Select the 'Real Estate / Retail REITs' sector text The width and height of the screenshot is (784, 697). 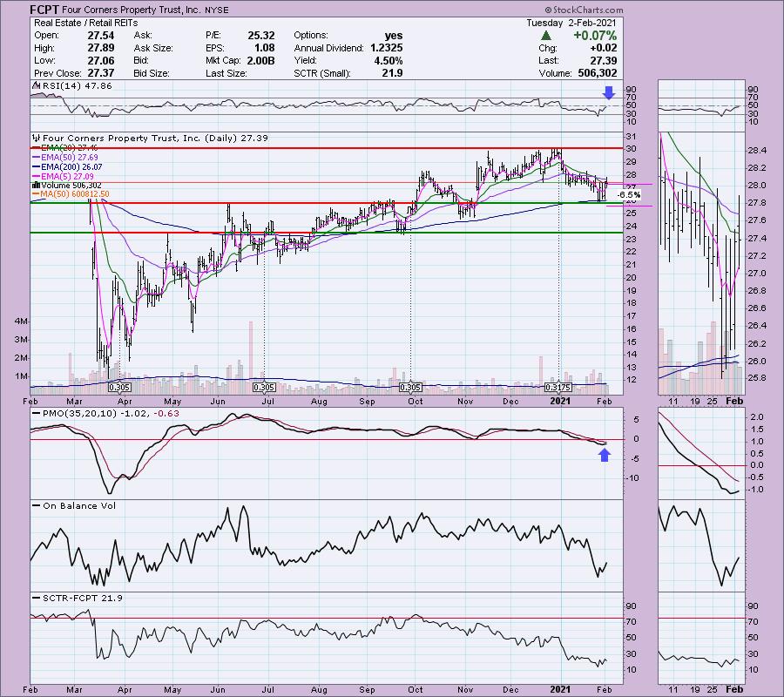click(85, 23)
